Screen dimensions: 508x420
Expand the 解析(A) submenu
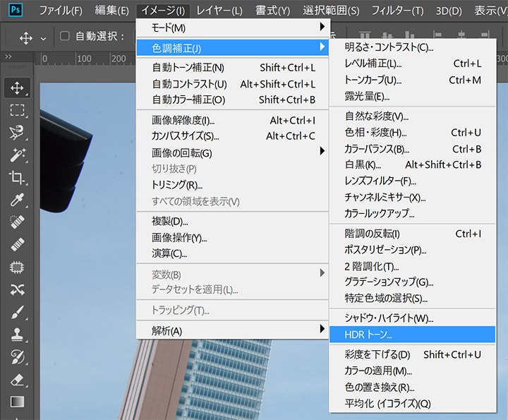232,330
